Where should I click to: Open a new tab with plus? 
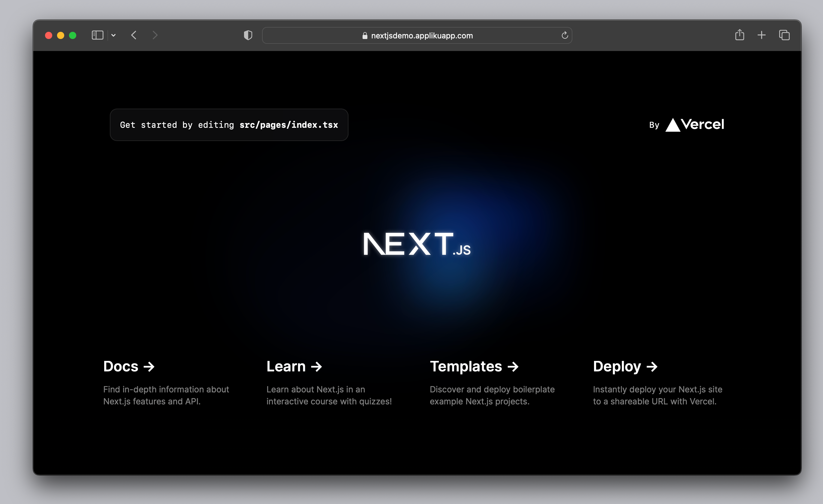(761, 35)
